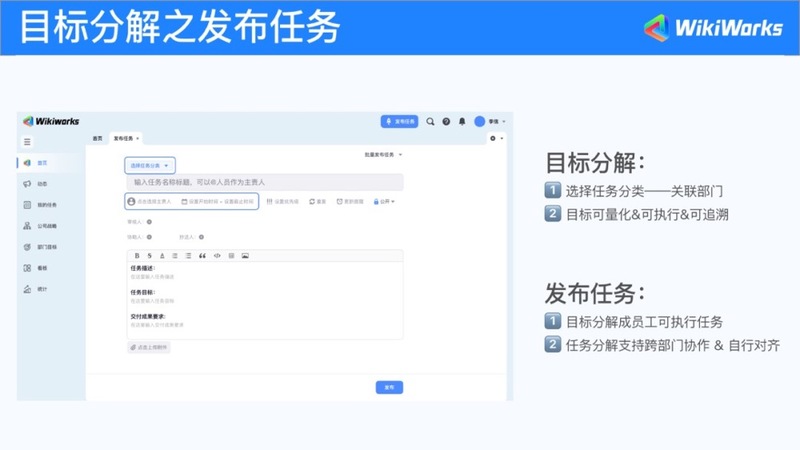Screen dimensions: 800x450
Task: Insert an image using the editor toolbar
Action: pyautogui.click(x=245, y=256)
